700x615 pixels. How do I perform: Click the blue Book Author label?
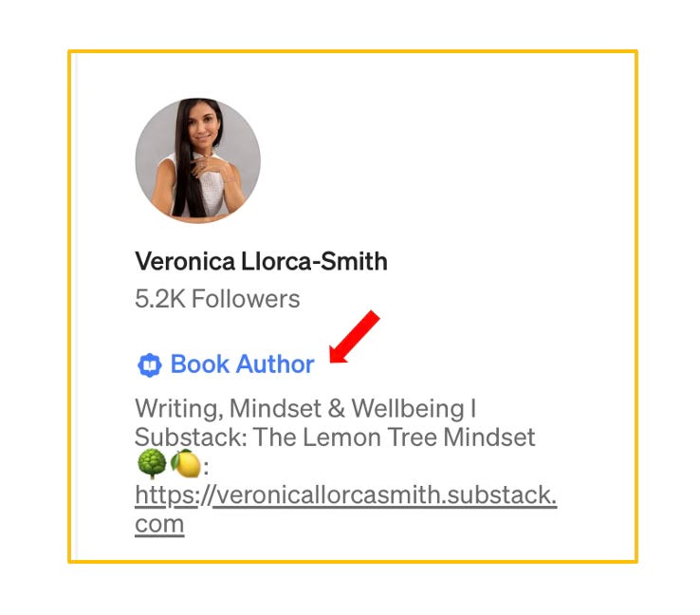click(x=243, y=364)
